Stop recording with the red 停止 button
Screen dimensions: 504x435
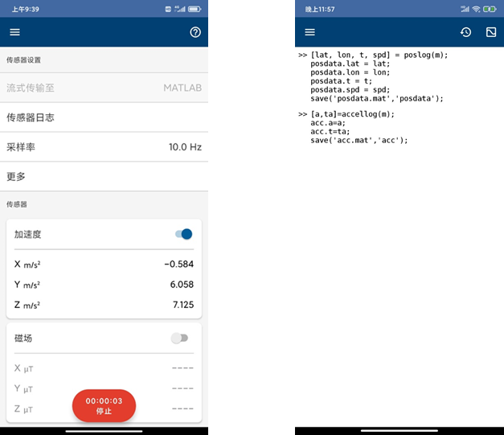coord(104,406)
